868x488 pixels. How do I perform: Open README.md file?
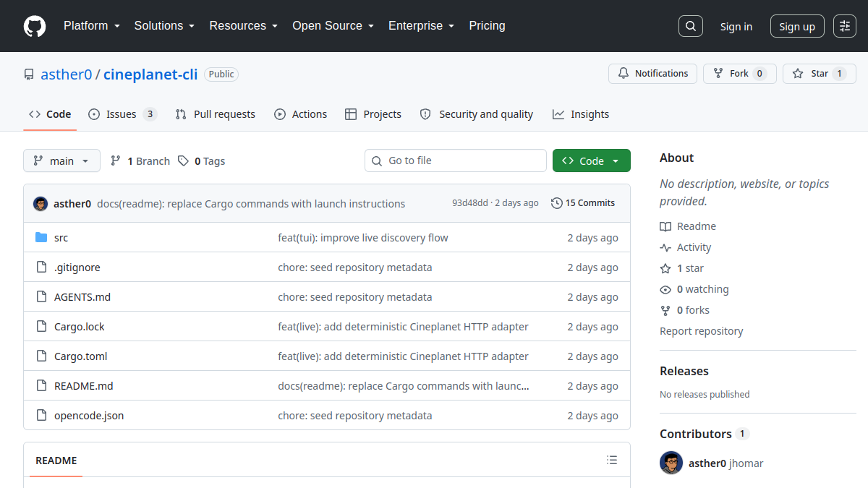(84, 386)
